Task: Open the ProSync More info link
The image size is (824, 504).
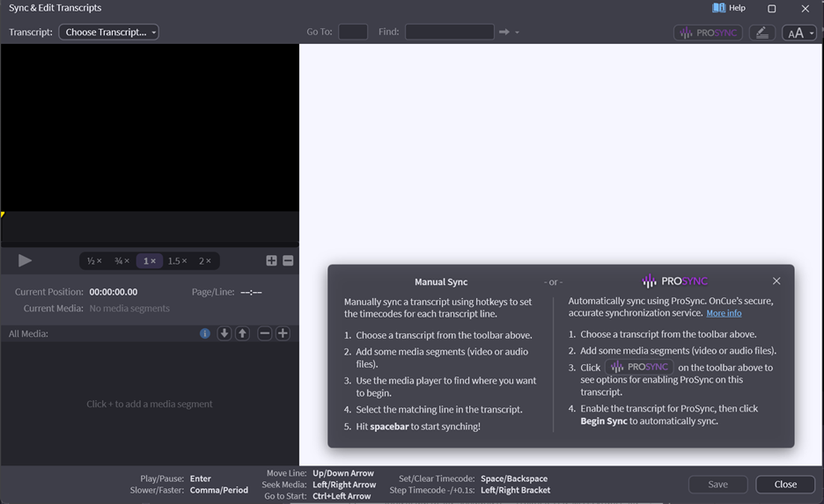Action: click(x=724, y=313)
